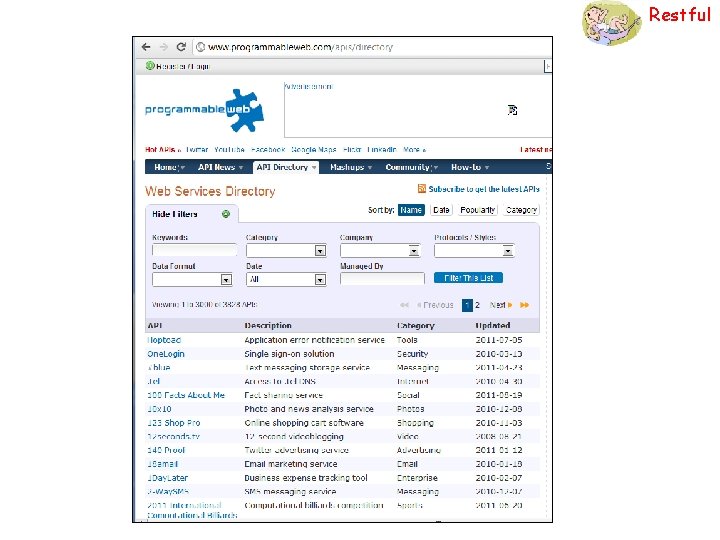
Task: Open the How-to menu
Action: point(470,167)
